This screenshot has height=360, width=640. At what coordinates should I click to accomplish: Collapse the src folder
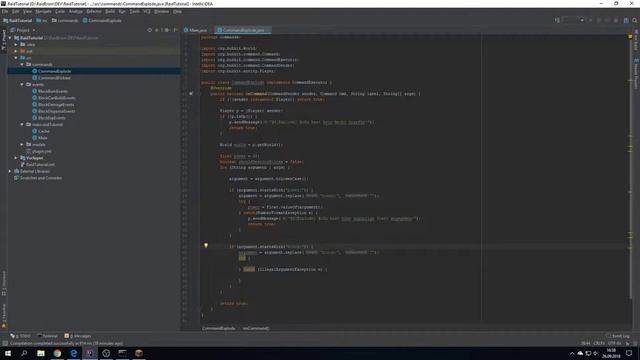coord(16,58)
